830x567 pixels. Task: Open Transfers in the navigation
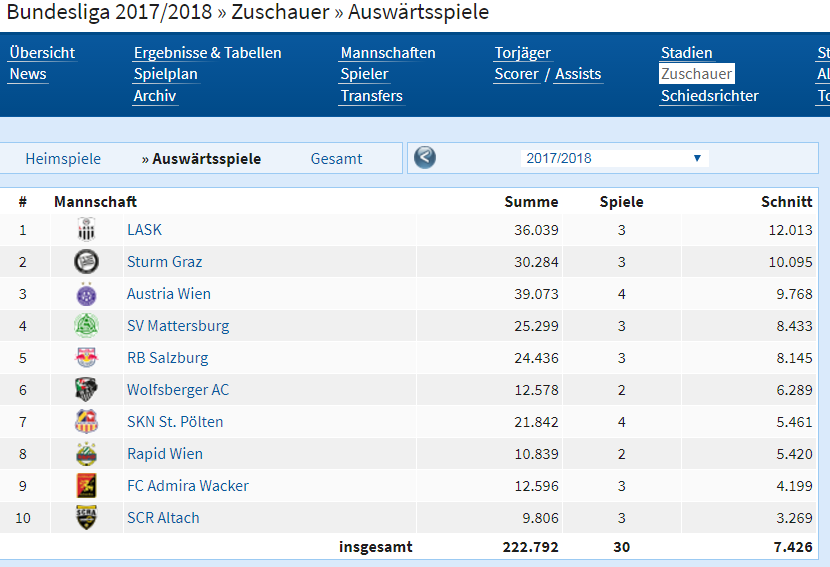(372, 96)
